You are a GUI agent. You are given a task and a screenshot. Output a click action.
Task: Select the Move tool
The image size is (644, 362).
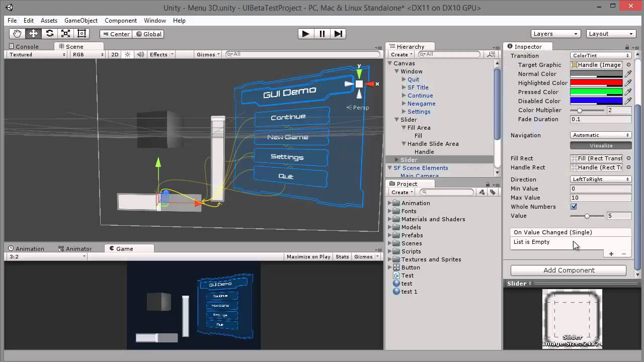pyautogui.click(x=33, y=34)
